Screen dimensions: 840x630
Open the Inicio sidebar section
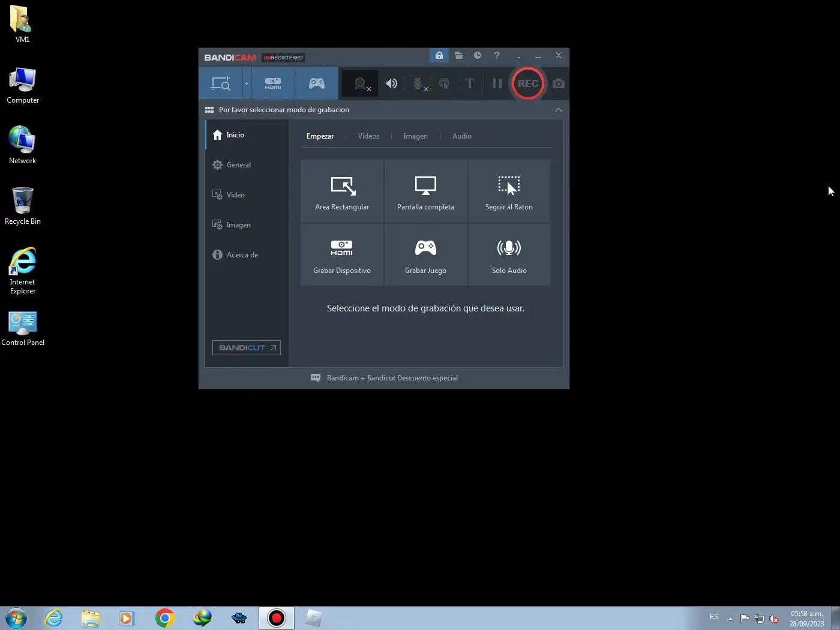tap(247, 135)
